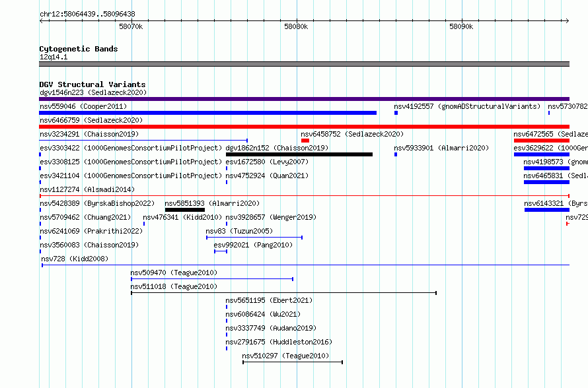Viewport: 588px width, 388px height.
Task: Click the nsv5730782 label
Action: [568, 106]
